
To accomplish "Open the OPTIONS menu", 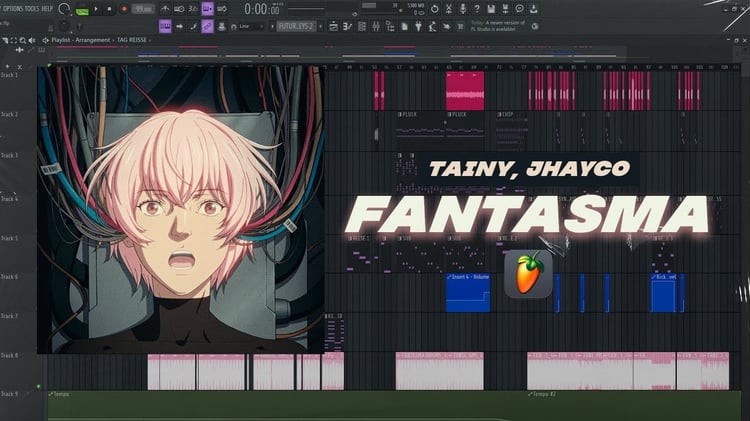I will click(x=12, y=9).
